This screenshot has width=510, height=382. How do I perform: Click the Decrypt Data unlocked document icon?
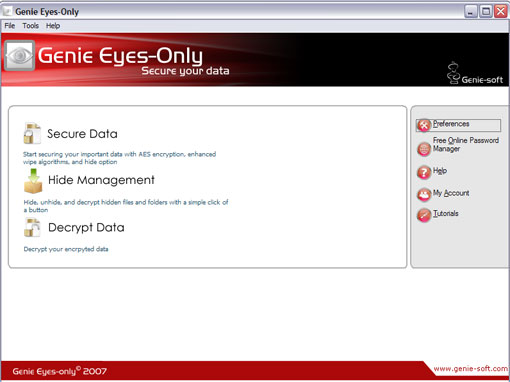[x=32, y=227]
